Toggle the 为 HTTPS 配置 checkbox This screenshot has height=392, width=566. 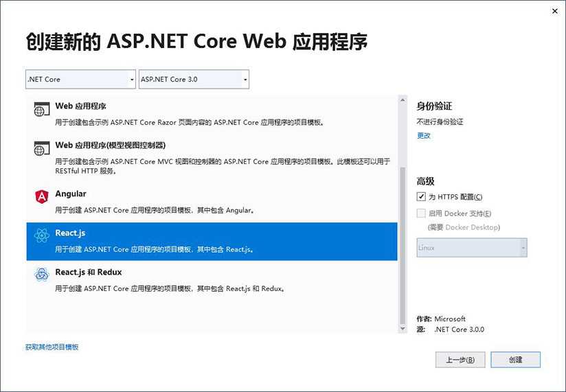tap(421, 196)
